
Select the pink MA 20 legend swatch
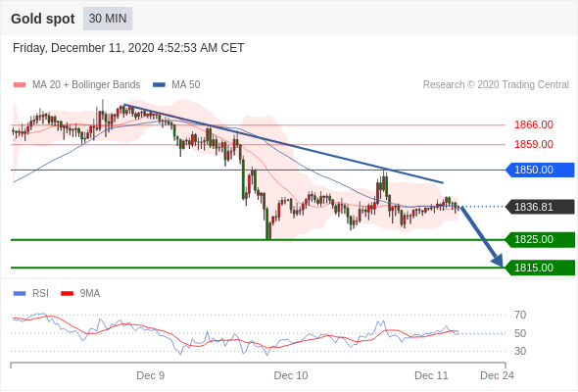coord(20,85)
